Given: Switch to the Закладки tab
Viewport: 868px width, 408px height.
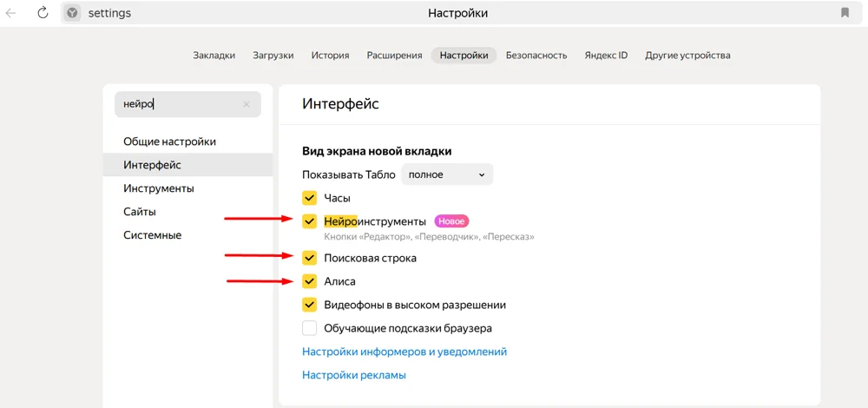Looking at the screenshot, I should point(214,56).
